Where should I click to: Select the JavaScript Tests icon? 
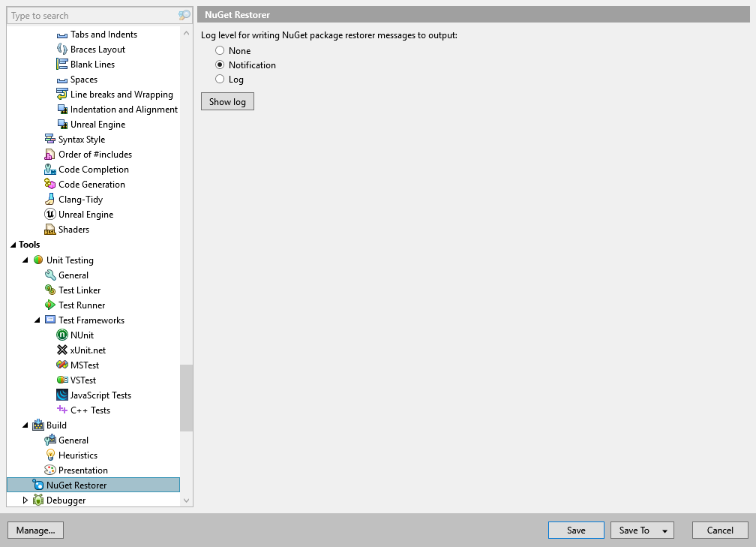[61, 395]
